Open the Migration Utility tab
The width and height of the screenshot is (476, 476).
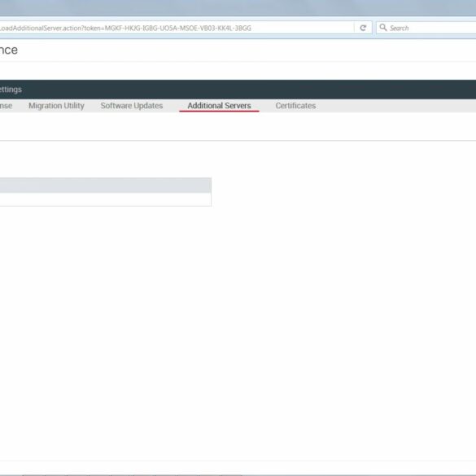(x=56, y=106)
